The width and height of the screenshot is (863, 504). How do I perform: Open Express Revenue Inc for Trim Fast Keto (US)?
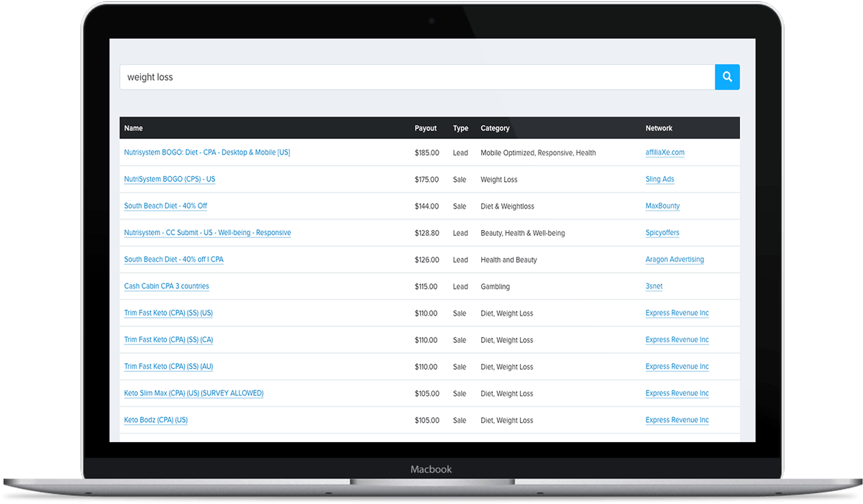pos(677,313)
